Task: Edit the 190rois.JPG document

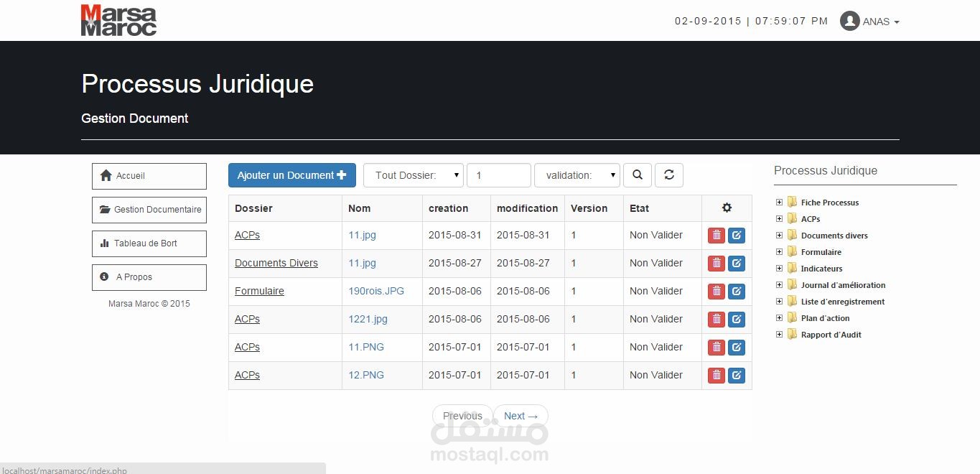Action: [737, 292]
